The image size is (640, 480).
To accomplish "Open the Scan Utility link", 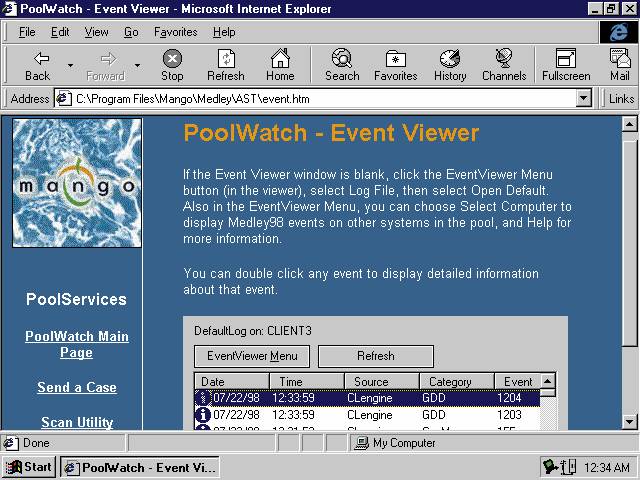I will pos(77,422).
